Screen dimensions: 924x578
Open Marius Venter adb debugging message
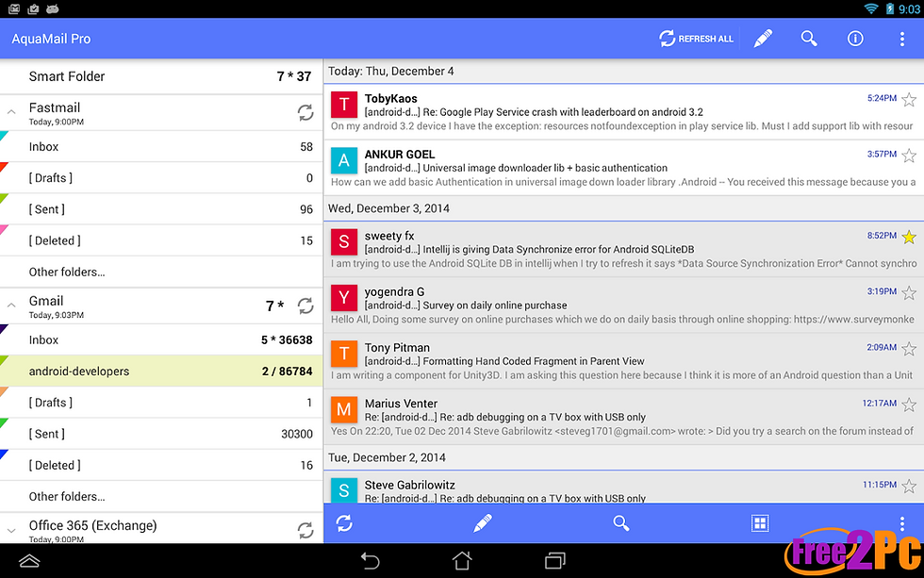pos(623,417)
